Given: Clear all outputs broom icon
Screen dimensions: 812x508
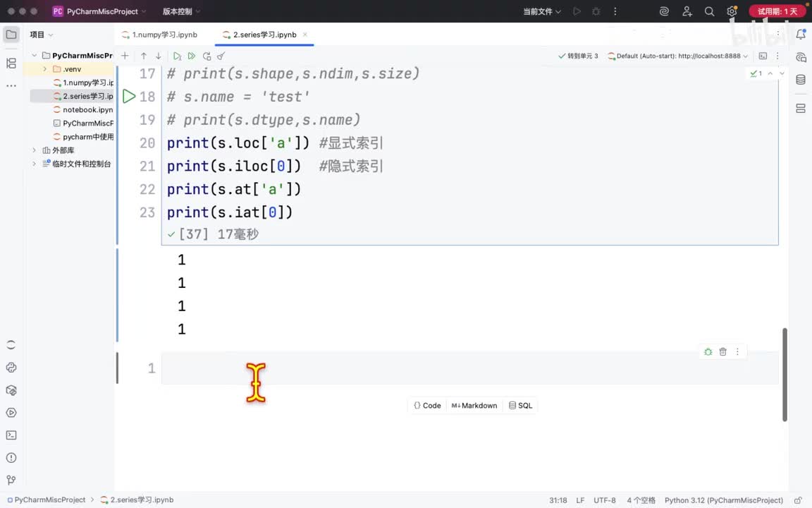Looking at the screenshot, I should pos(221,56).
